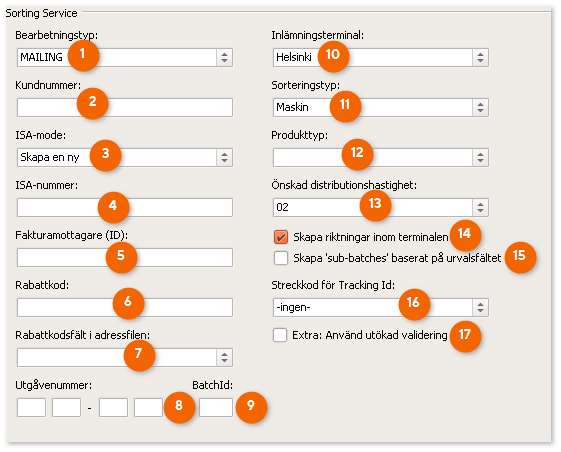
Task: Click the first Utgåvenummer box
Action: [31, 408]
